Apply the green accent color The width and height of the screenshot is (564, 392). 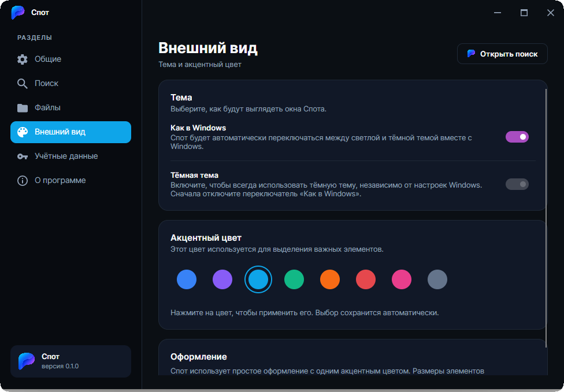coord(294,279)
